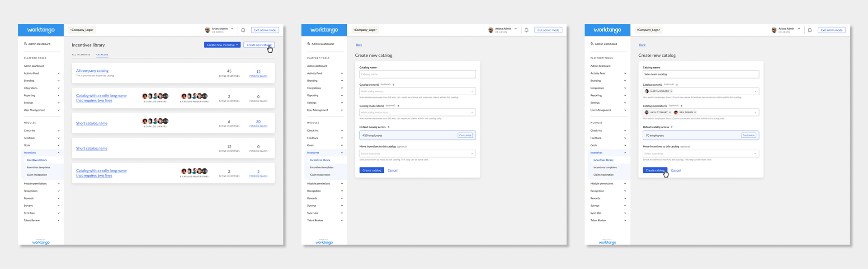This screenshot has height=269, width=868.
Task: Click Create catalog in the middle screen
Action: [372, 170]
